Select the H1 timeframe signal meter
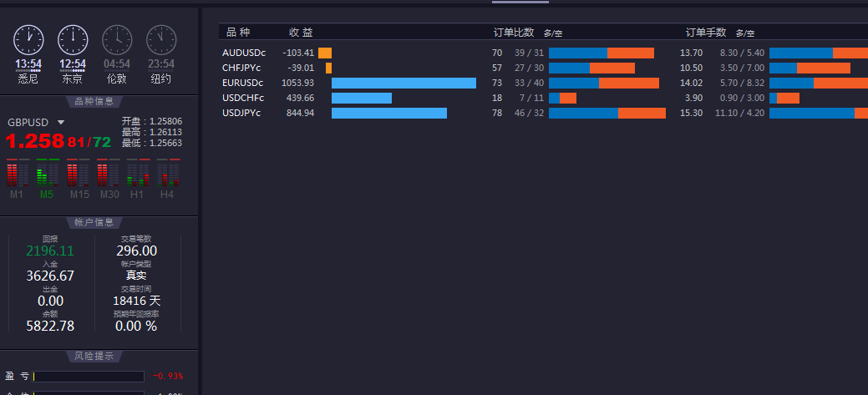This screenshot has width=868, height=395. point(137,178)
